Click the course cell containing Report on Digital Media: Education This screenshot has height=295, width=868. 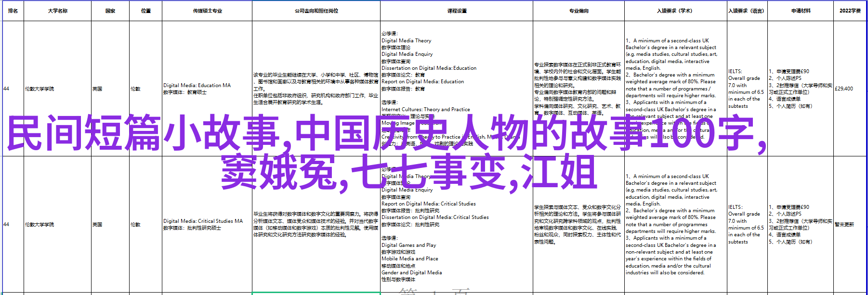point(457,89)
